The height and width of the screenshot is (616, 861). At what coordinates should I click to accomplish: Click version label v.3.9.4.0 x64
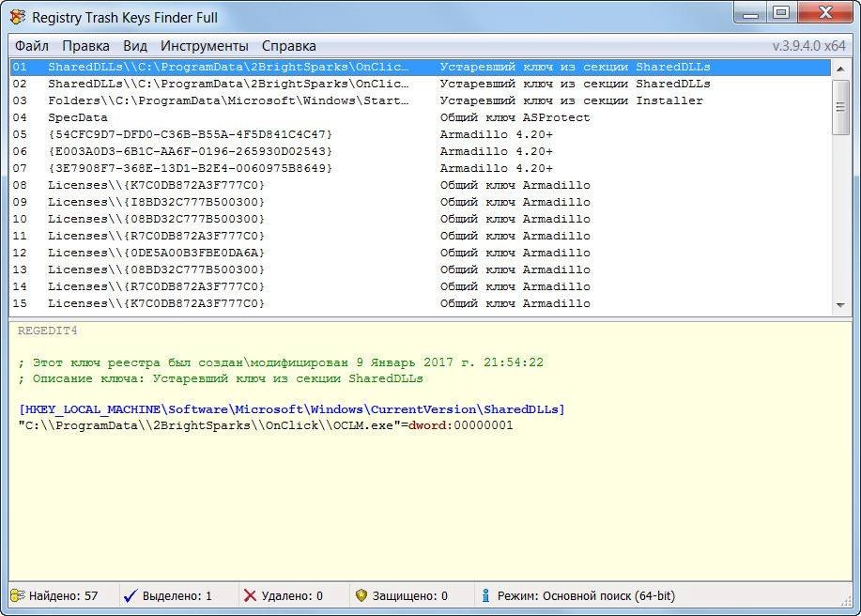coord(808,46)
